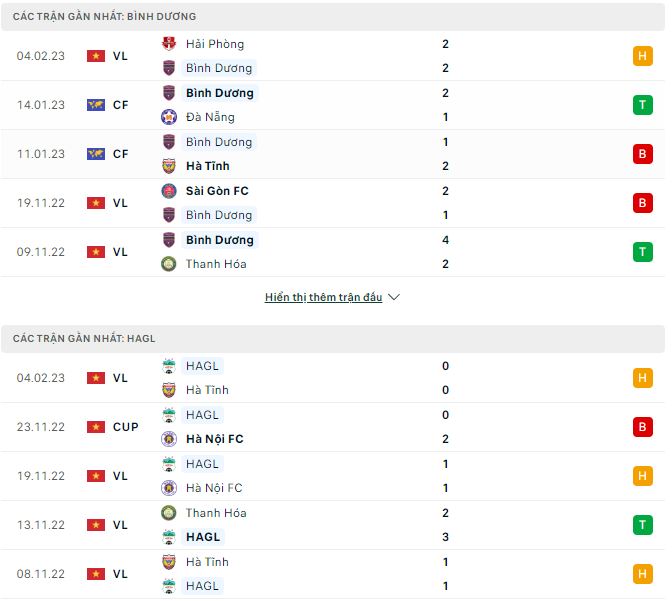Viewport: 672px width, 601px height.
Task: Click the orange H result badge for Hải Phòng match
Action: point(642,56)
